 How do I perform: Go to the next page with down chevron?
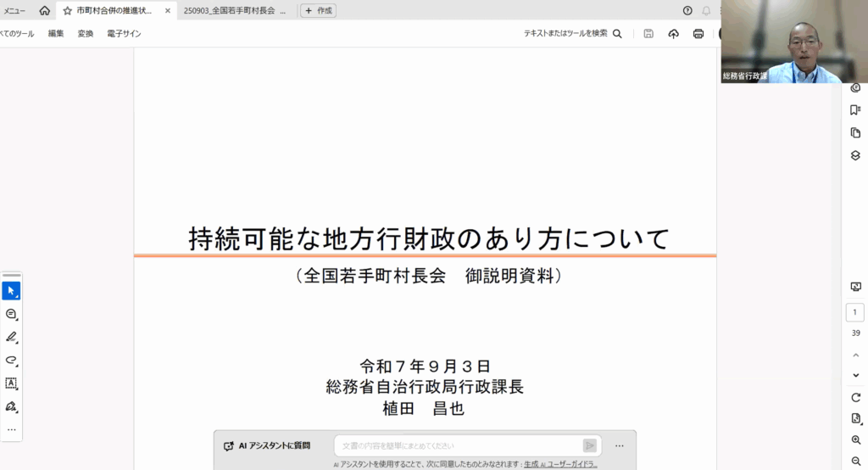(x=855, y=375)
